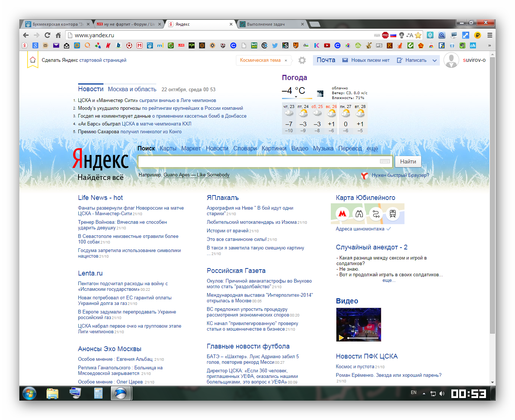Open Calculator from the taskbar
515x420 pixels.
coord(98,393)
